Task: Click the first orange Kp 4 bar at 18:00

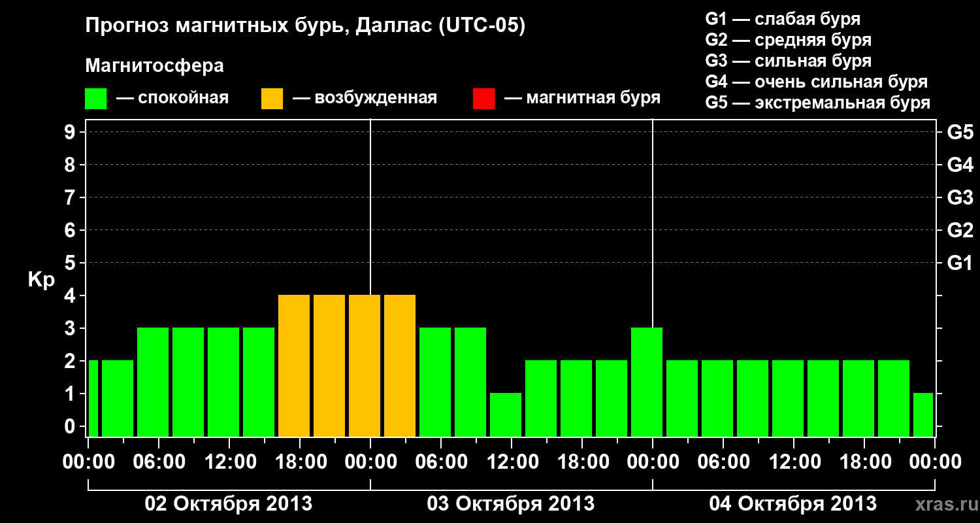Action: point(294,365)
